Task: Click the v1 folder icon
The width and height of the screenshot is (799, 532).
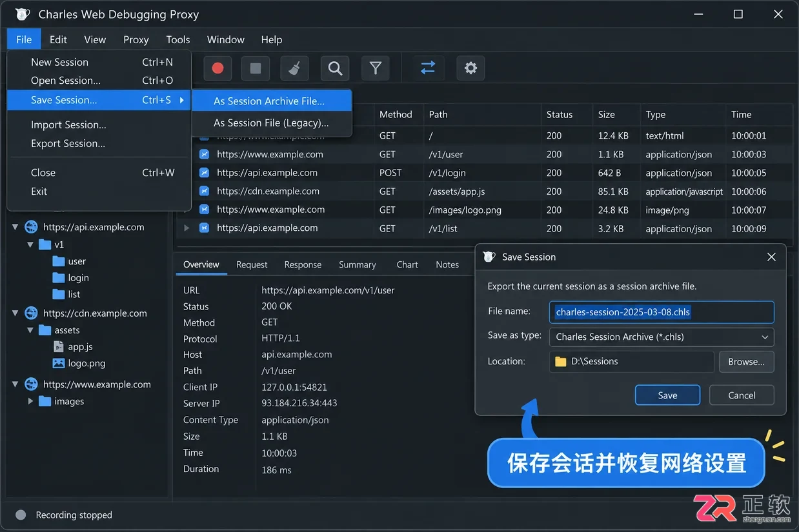Action: point(45,244)
